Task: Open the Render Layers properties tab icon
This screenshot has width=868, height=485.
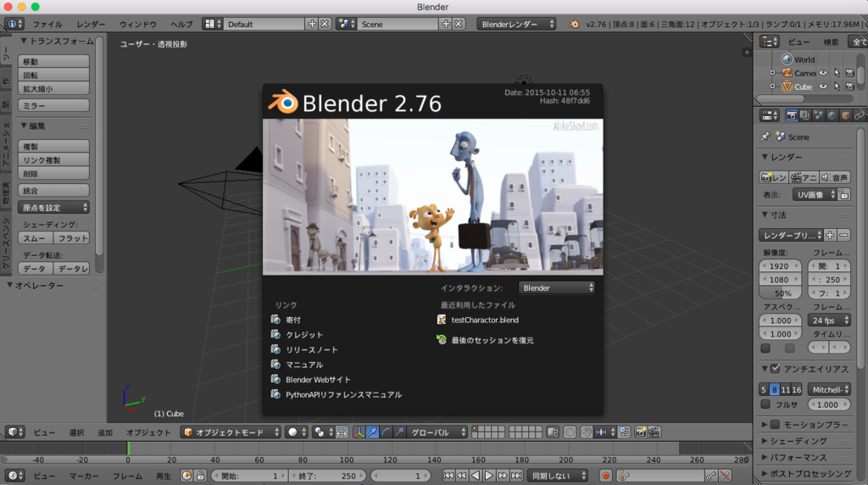Action: coord(805,115)
